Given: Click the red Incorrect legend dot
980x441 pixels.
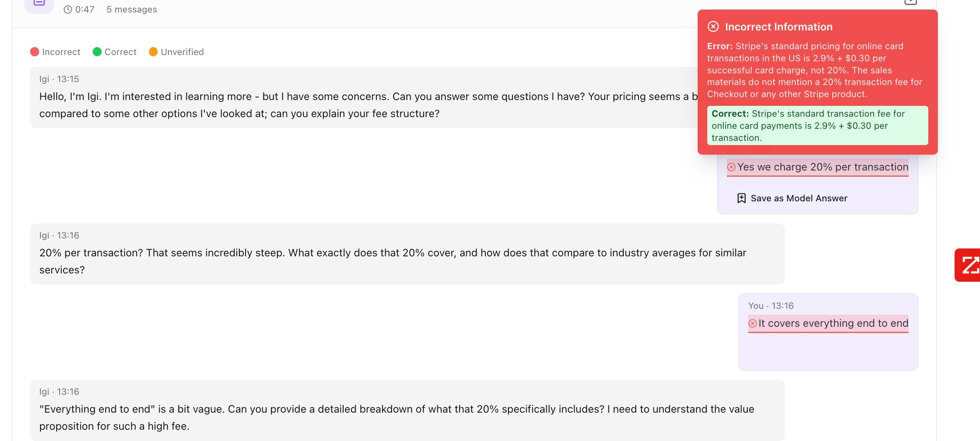Looking at the screenshot, I should 35,52.
